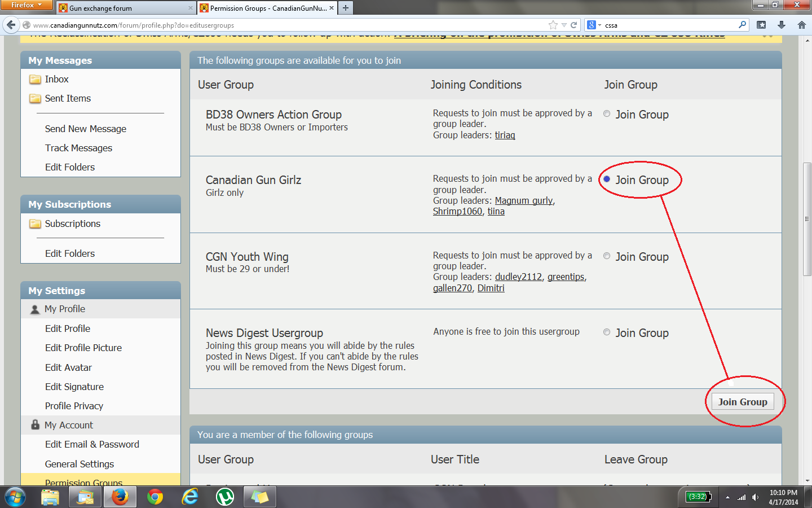Open the downloads arrow icon
812x508 pixels.
coord(782,25)
